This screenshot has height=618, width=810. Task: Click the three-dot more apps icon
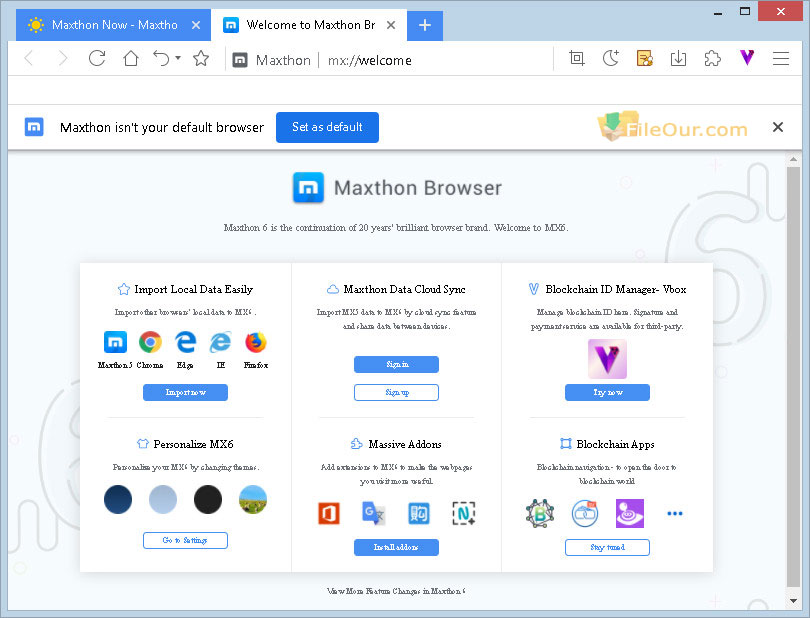tap(675, 514)
